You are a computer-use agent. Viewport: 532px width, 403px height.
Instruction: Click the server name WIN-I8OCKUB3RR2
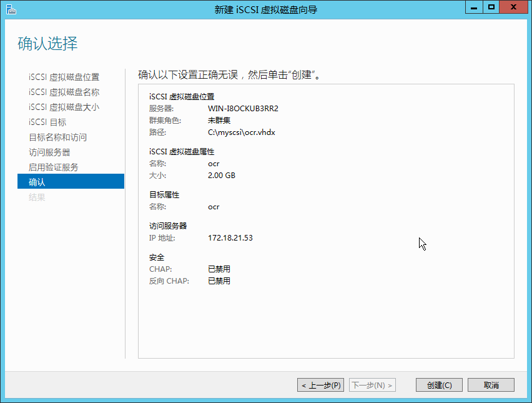[x=243, y=108]
